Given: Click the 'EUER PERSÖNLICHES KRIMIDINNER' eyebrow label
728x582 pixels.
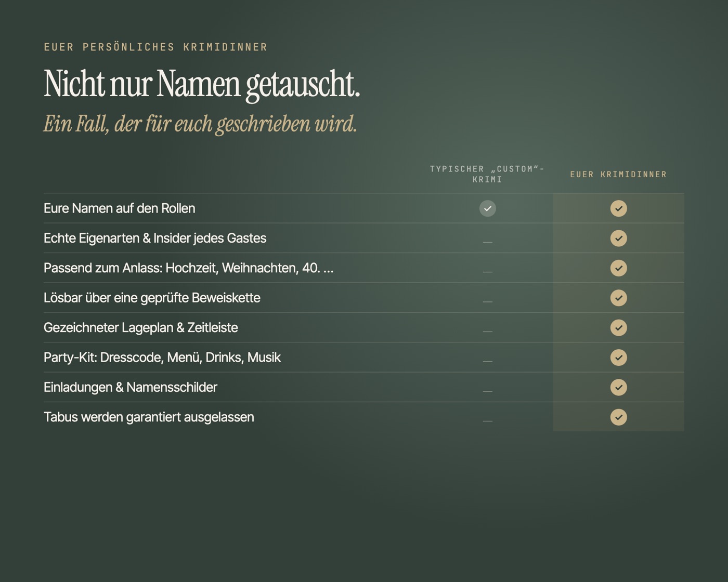Looking at the screenshot, I should [155, 47].
